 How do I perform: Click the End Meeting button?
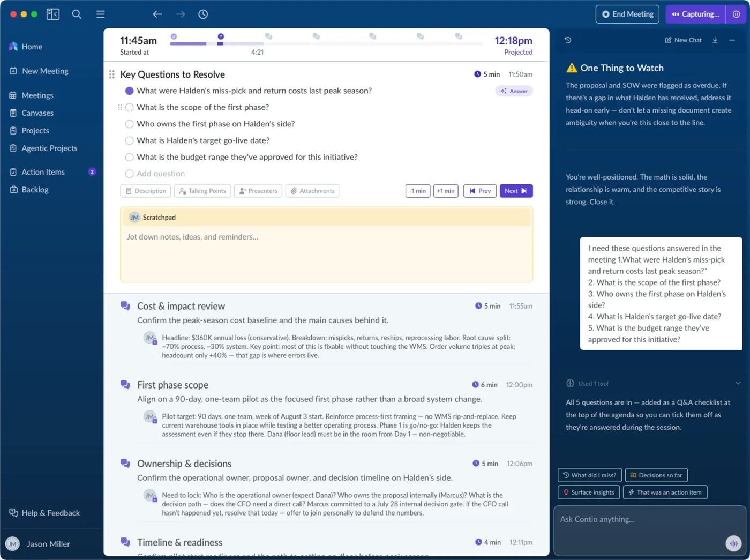(627, 14)
